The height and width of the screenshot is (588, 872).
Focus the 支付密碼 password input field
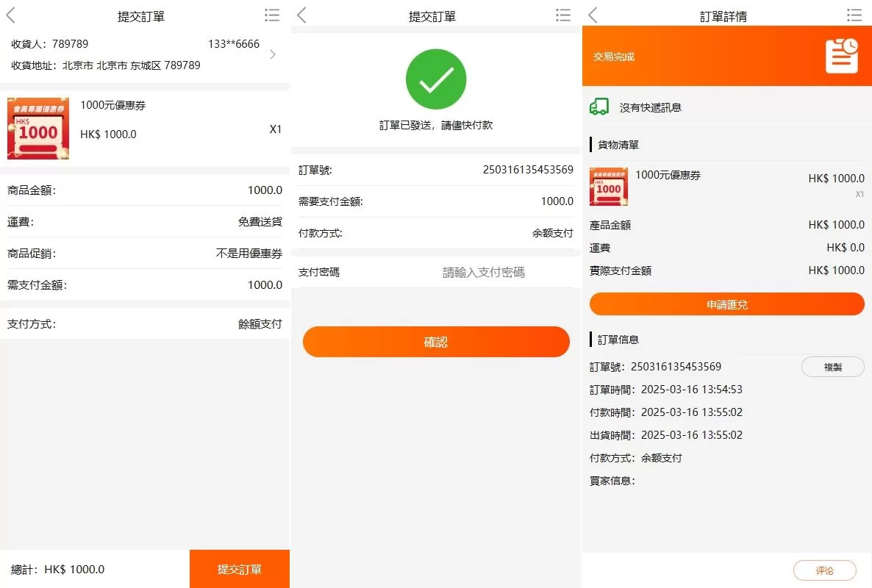[x=483, y=273]
